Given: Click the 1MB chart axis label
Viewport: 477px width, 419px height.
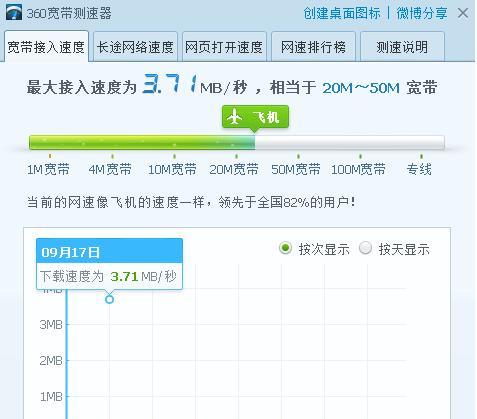Looking at the screenshot, I should [x=51, y=396].
